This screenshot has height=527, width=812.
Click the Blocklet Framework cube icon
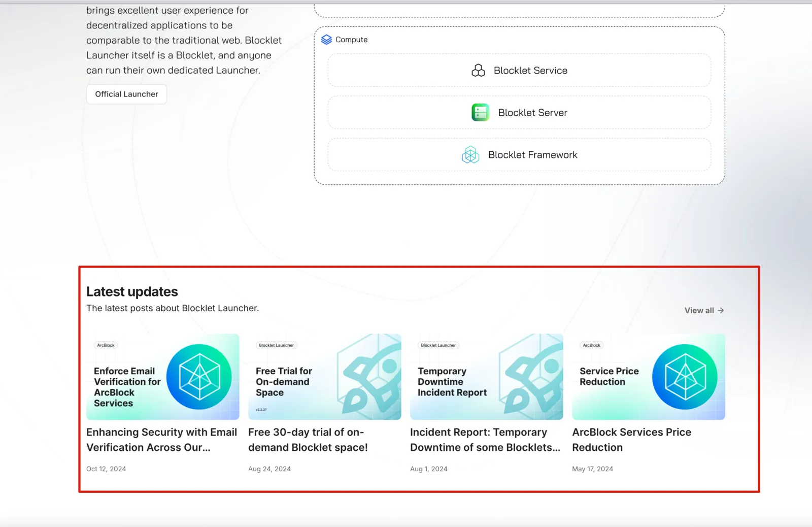[470, 155]
